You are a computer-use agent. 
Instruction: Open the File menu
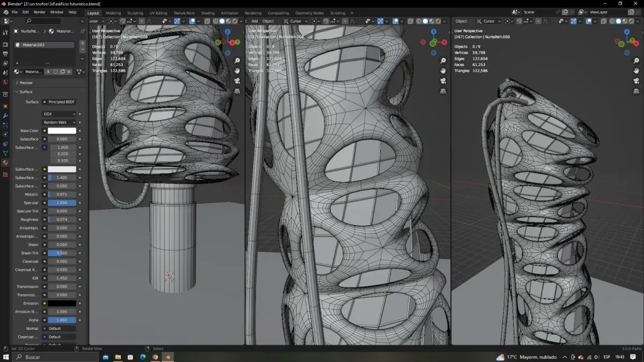[x=14, y=12]
